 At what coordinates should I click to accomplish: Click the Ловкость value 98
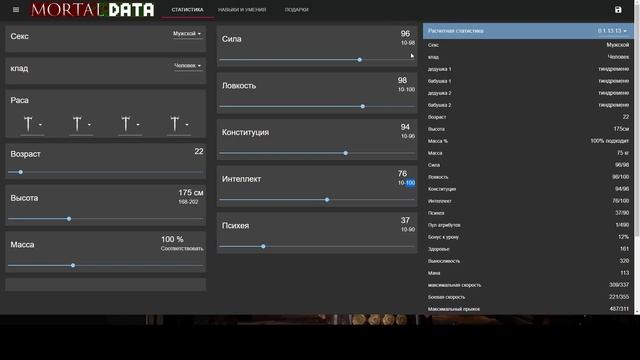(x=402, y=80)
